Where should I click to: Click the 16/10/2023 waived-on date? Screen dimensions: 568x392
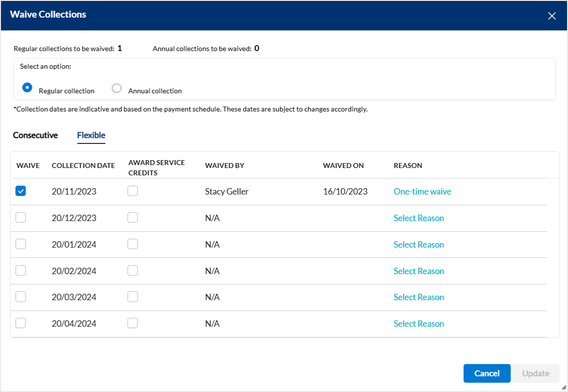coord(345,192)
